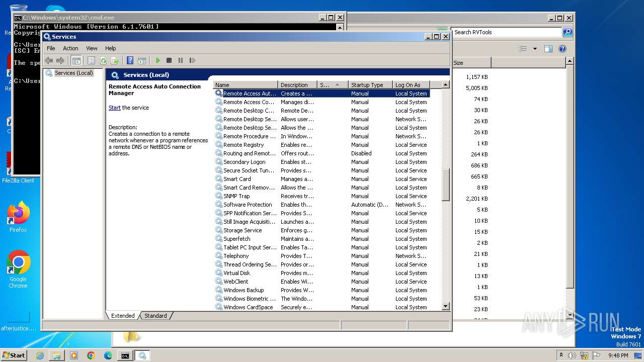Image resolution: width=644 pixels, height=362 pixels.
Task: Open Microsoft Edge from the taskbar
Action: coord(108,355)
